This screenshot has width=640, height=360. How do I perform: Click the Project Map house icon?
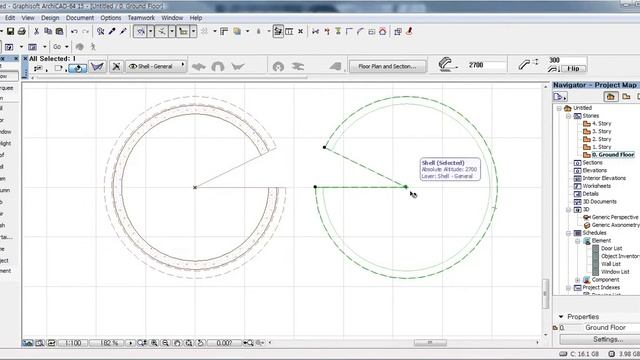coord(610,97)
